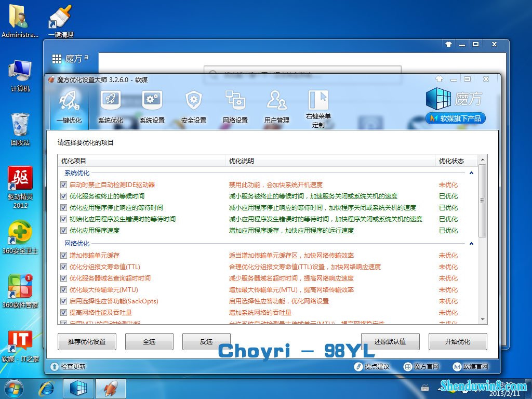532x399 pixels.
Task: Click the skin shirt icon in the optimizer title bar
Action: click(x=439, y=79)
